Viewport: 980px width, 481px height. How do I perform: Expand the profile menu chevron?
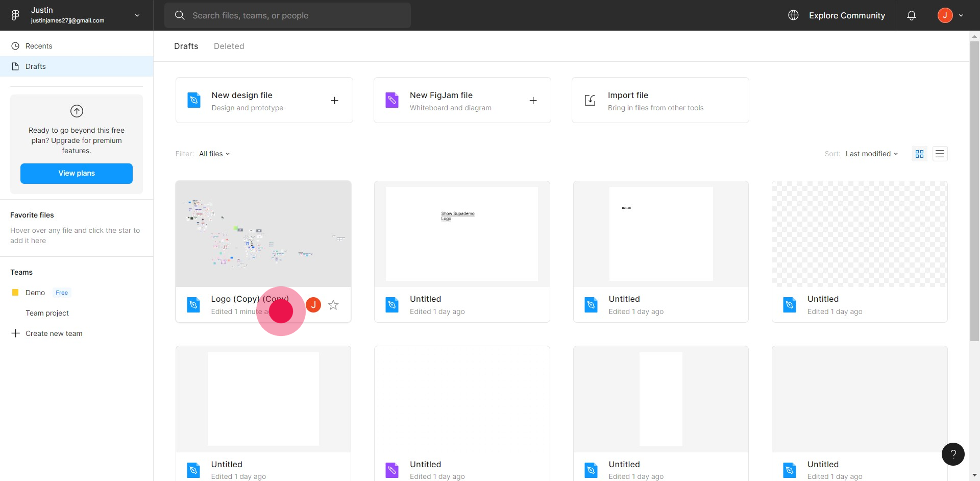pos(961,15)
